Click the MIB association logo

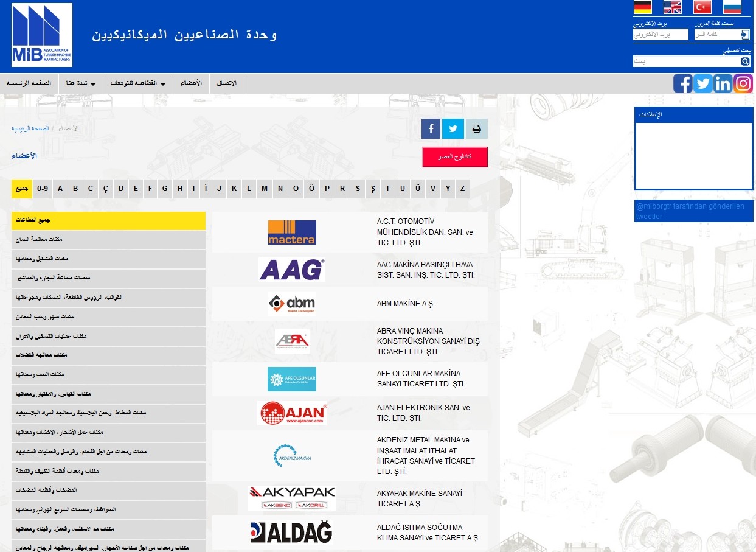pyautogui.click(x=42, y=35)
